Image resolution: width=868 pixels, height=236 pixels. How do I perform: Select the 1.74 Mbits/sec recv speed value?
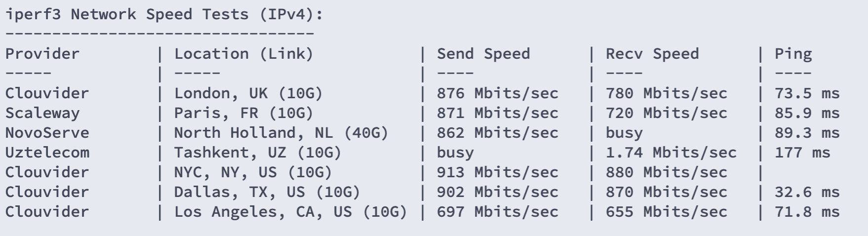click(671, 153)
